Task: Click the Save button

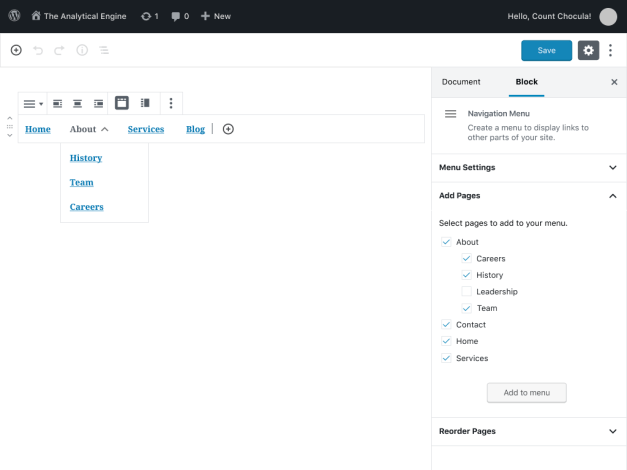Action: pyautogui.click(x=546, y=50)
